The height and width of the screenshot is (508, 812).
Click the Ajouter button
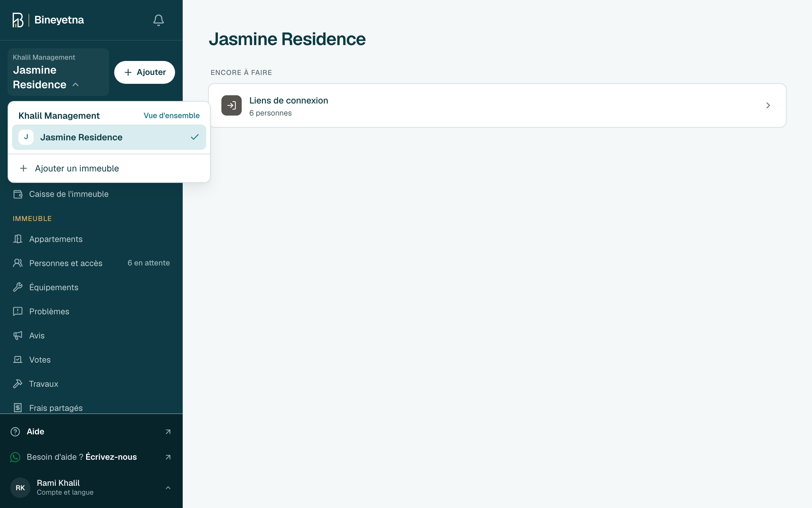145,72
